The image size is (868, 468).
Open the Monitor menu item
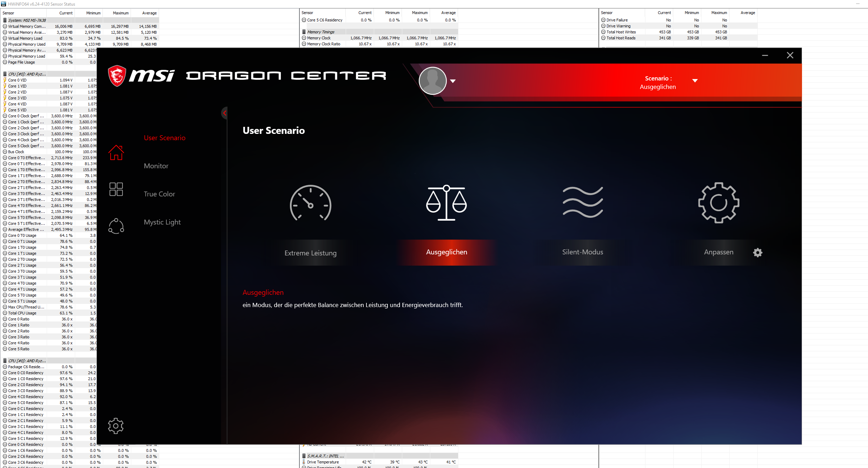tap(156, 166)
